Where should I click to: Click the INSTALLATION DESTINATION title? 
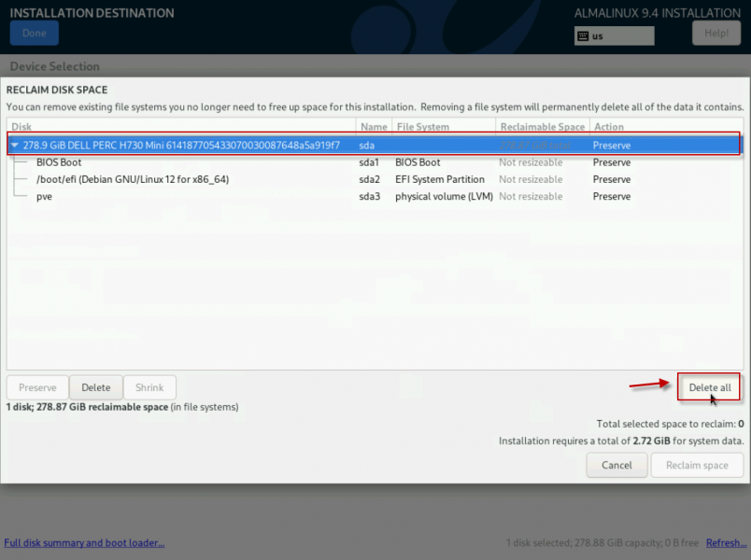click(x=92, y=13)
